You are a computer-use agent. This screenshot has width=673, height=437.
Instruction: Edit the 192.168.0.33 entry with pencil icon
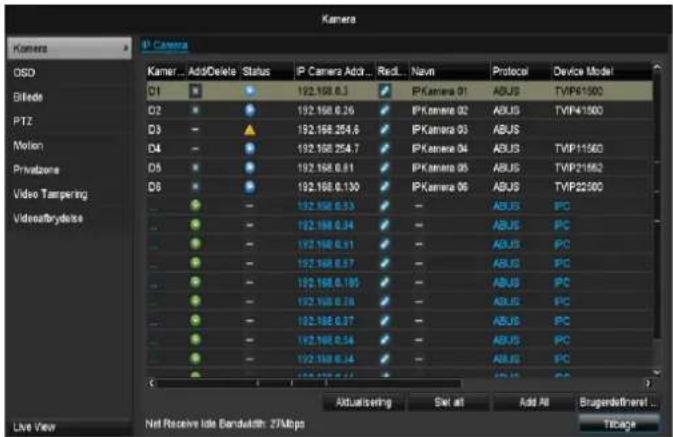[385, 206]
